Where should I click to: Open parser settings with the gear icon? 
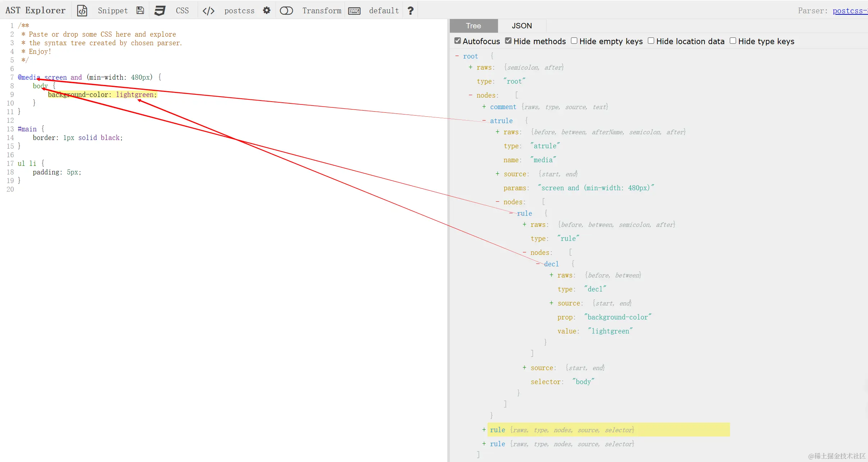pyautogui.click(x=267, y=10)
